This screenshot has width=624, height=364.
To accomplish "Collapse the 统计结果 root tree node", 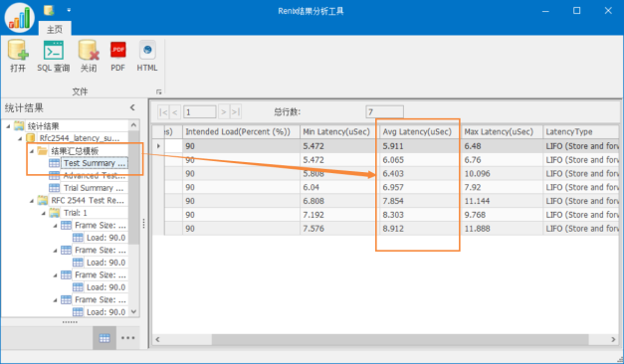I will point(8,126).
